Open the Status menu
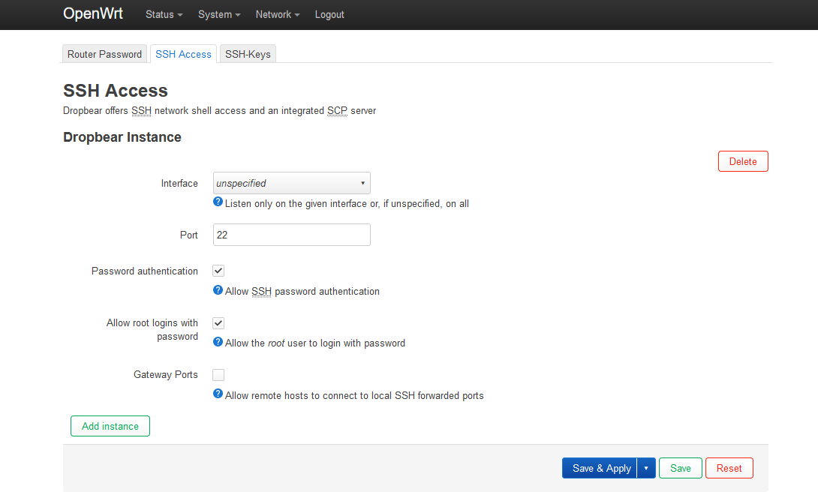The height and width of the screenshot is (504, 818). click(164, 14)
